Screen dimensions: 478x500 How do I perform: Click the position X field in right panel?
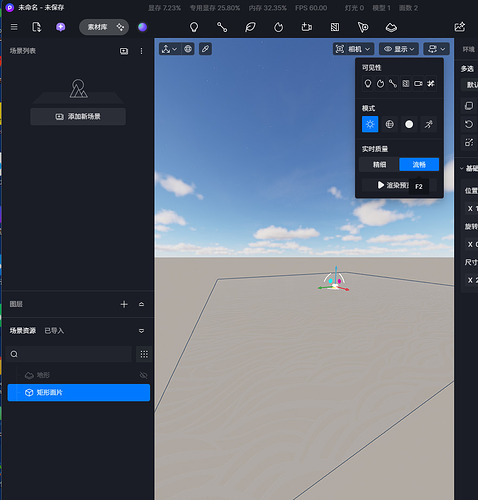coord(472,208)
